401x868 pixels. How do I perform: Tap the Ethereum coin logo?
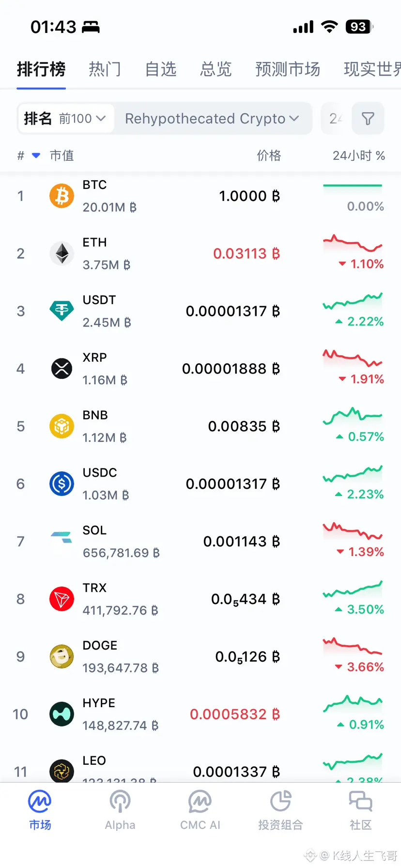(62, 253)
